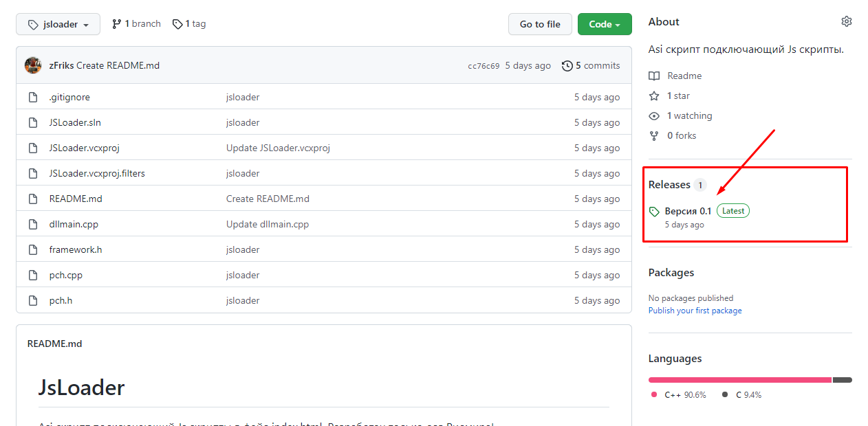Screen dimensions: 868x426
Task: Click the Go to file button
Action: click(539, 23)
